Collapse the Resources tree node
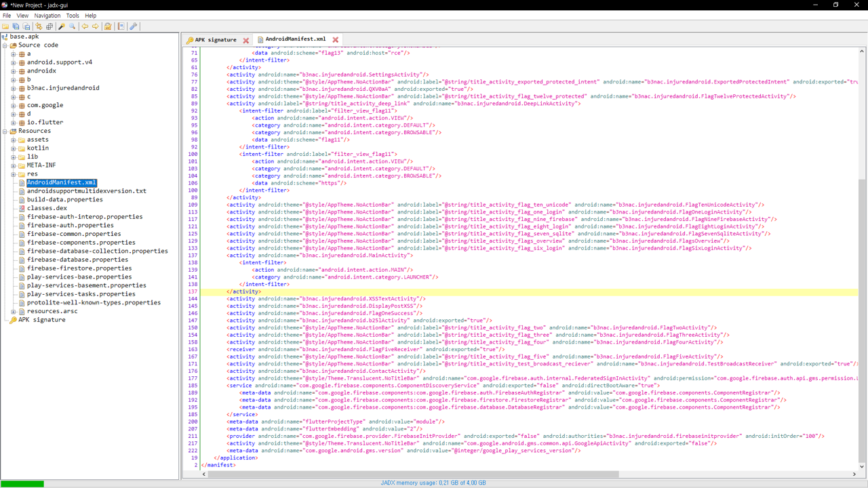This screenshot has height=488, width=868. (5, 131)
